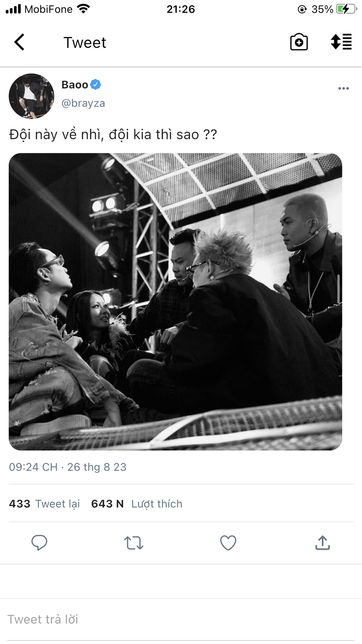Screen dimensions: 362x644
Task: Open Baoo's profile avatar
Action: click(x=32, y=96)
